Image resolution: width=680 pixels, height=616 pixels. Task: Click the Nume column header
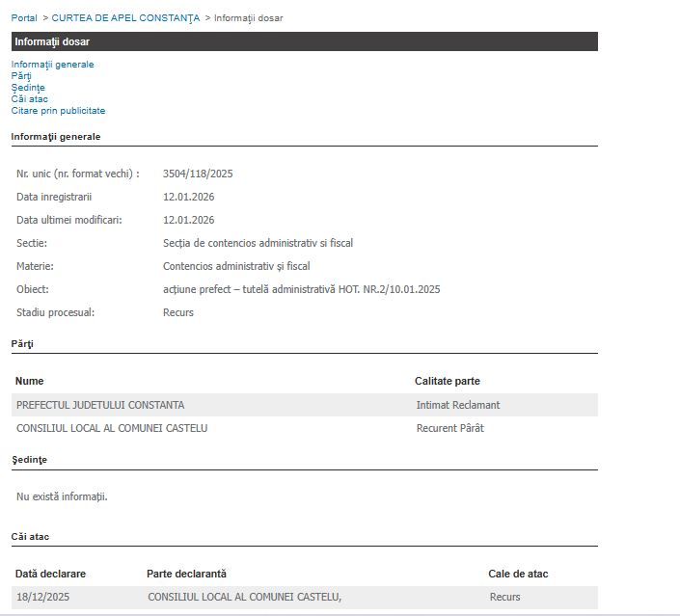[x=30, y=381]
